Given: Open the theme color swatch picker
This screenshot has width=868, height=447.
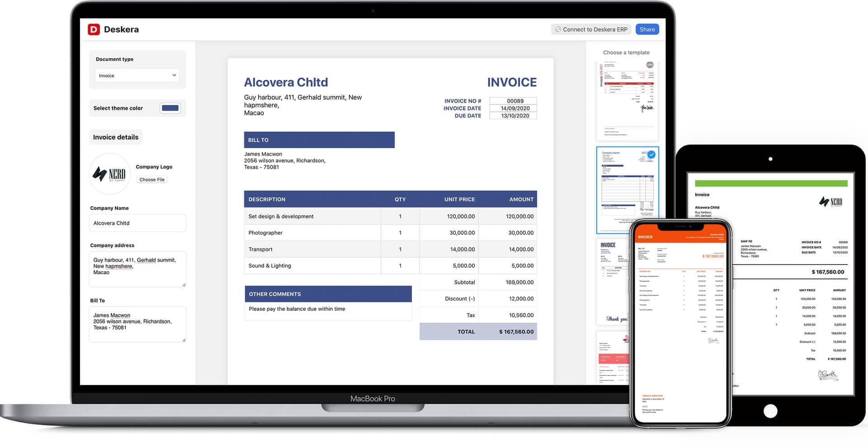Looking at the screenshot, I should 170,108.
